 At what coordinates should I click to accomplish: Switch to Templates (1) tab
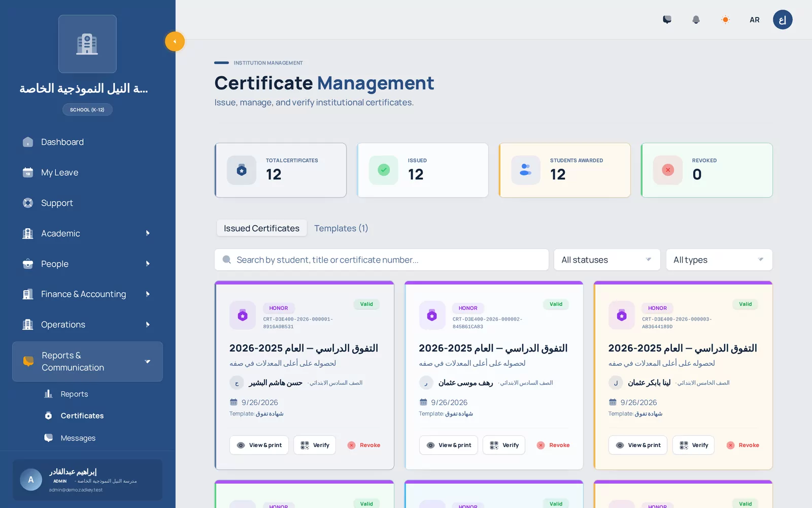coord(341,229)
